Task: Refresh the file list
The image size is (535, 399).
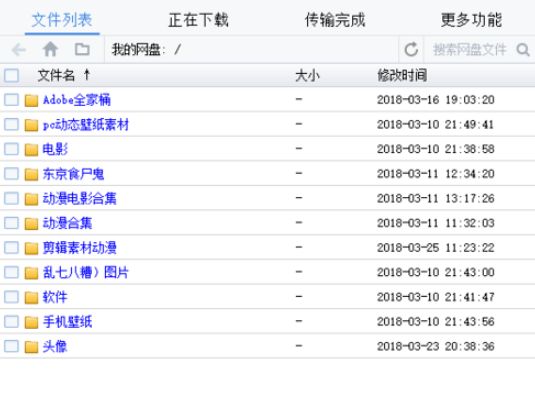Action: click(x=411, y=49)
